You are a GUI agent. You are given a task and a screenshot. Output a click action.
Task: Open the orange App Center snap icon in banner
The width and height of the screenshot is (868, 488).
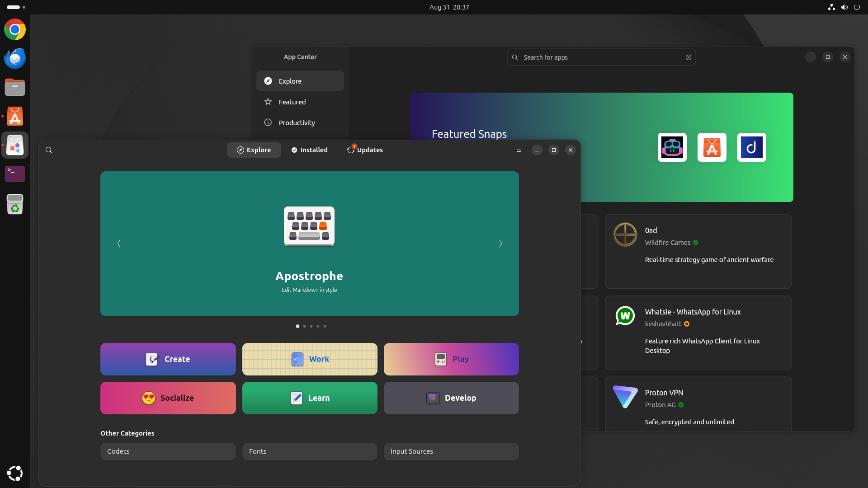pyautogui.click(x=712, y=147)
